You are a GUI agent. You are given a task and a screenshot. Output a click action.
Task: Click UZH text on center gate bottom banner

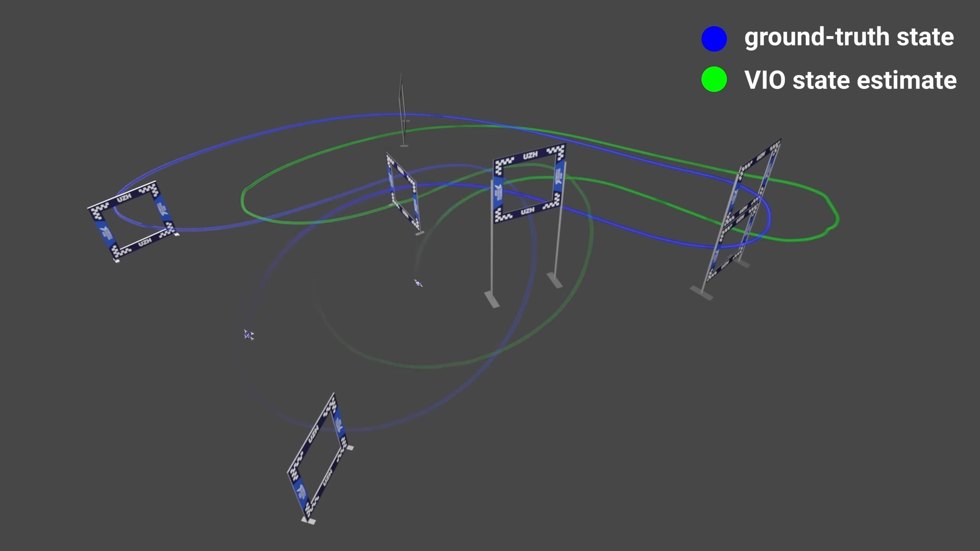click(527, 211)
